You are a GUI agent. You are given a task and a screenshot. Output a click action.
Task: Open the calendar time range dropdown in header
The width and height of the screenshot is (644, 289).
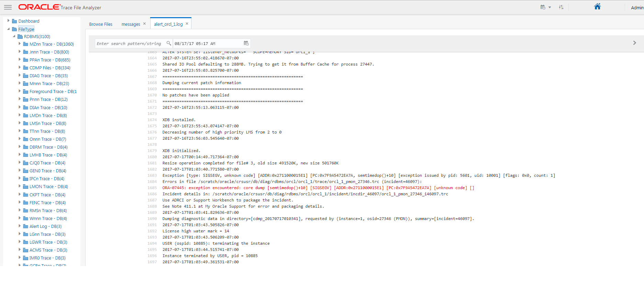coord(545,7)
